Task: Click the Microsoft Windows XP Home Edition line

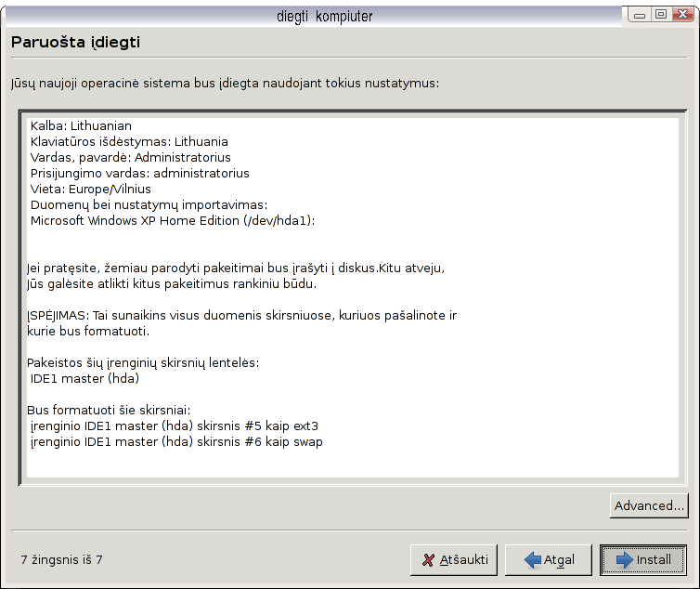Action: click(173, 220)
